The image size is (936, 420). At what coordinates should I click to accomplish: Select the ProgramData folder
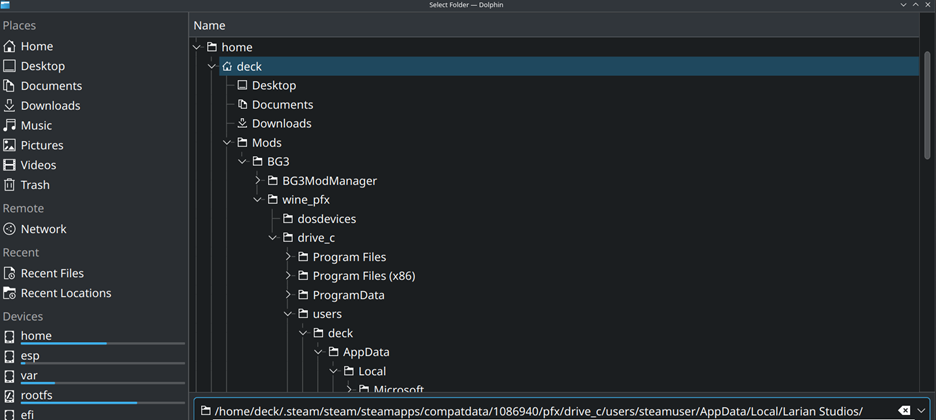click(x=348, y=295)
